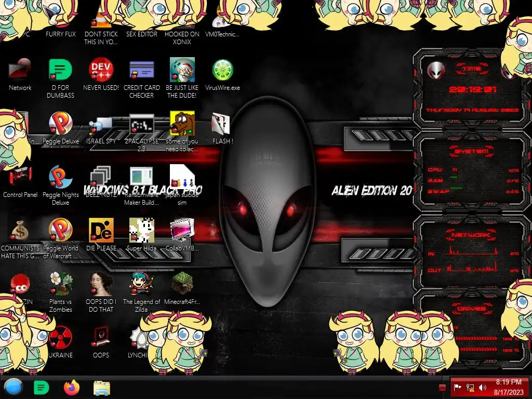This screenshot has height=399, width=532.
Task: Launch Super Hilda game
Action: (x=141, y=235)
